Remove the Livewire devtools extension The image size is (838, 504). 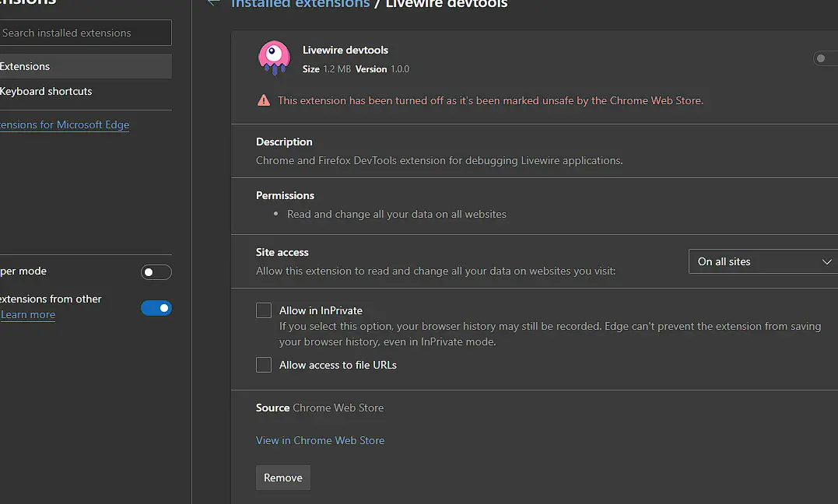tap(283, 478)
